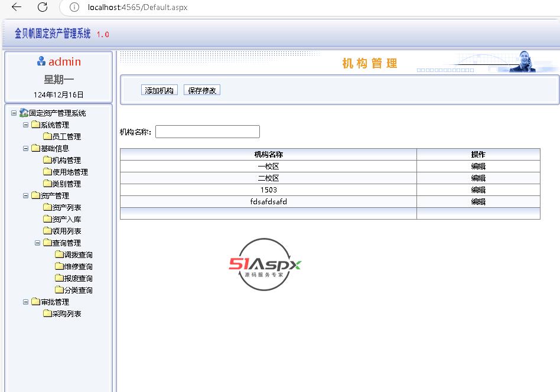
Task: Click 编辑 link for 一校区 row
Action: (478, 166)
